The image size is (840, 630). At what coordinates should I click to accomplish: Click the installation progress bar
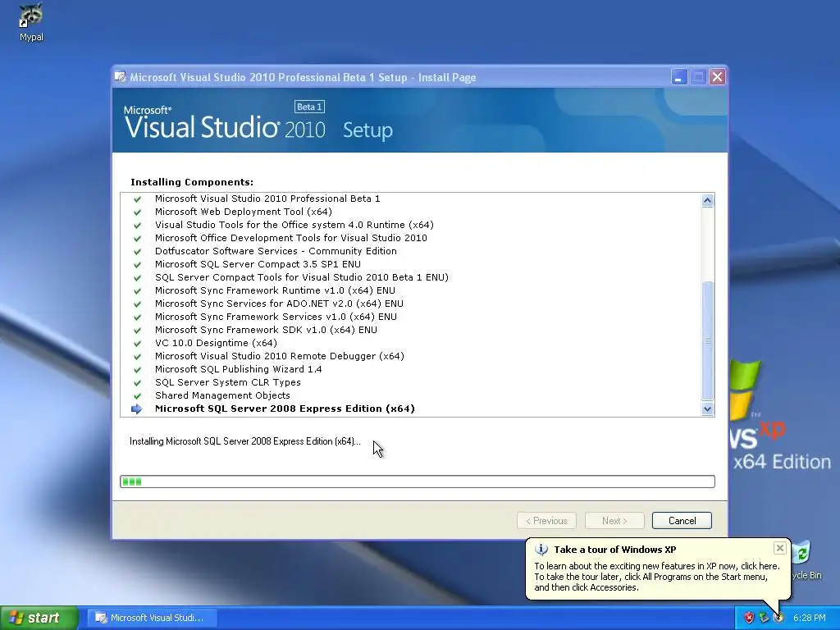click(418, 482)
